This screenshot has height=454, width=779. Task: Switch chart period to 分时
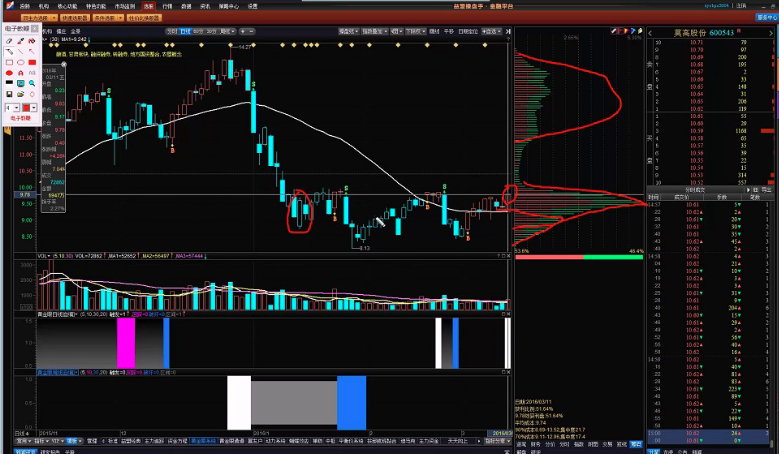tap(171, 31)
